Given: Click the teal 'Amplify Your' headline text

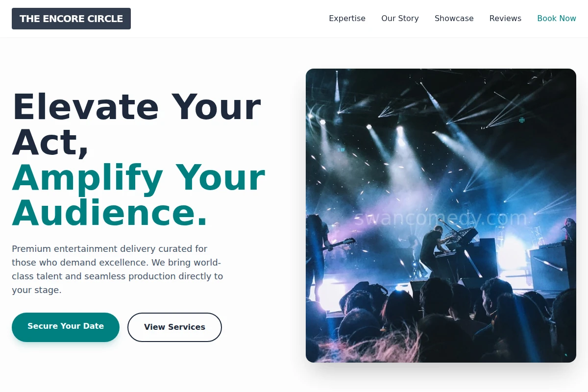Looking at the screenshot, I should (138, 177).
